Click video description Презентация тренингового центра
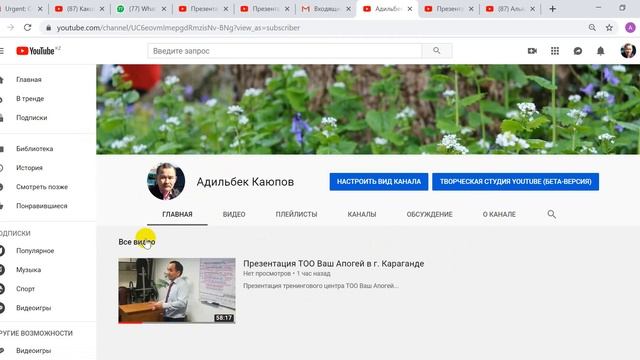The width and height of the screenshot is (640, 360). click(321, 286)
